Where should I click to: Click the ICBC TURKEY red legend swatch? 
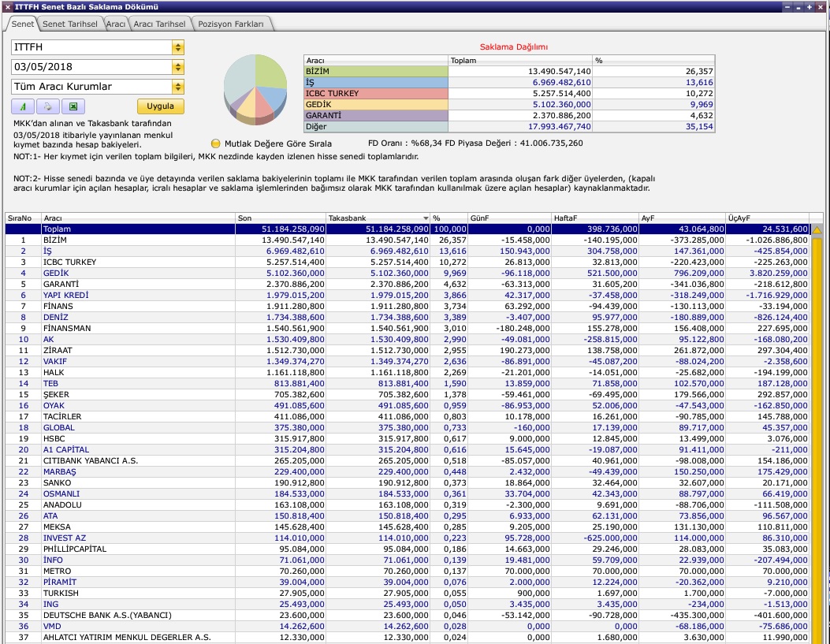coord(376,94)
